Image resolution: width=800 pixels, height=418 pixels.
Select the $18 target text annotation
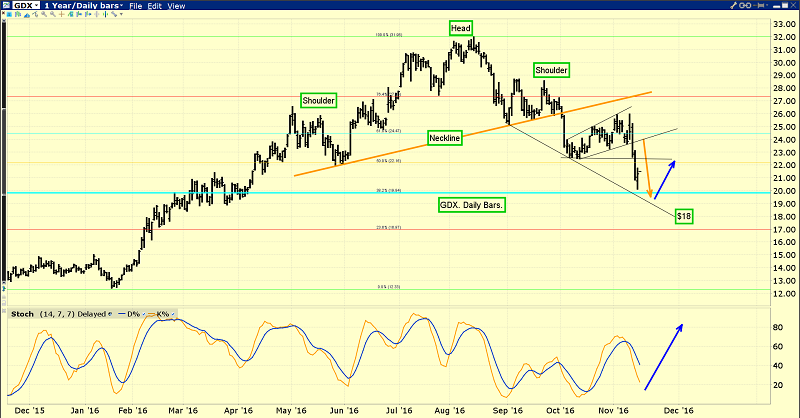[684, 216]
